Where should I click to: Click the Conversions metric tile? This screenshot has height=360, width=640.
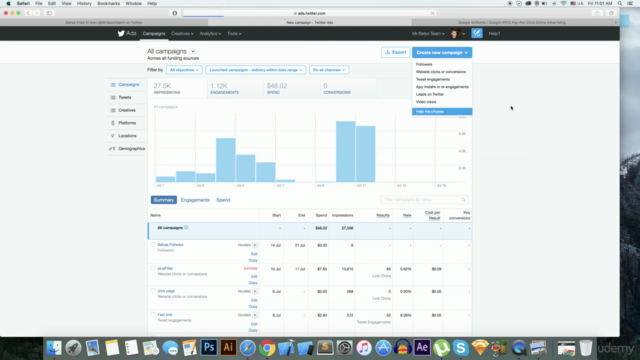(x=348, y=88)
